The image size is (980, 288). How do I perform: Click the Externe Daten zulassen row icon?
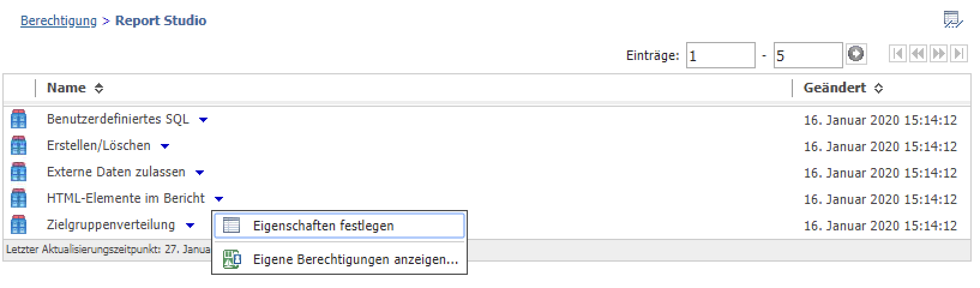19,172
